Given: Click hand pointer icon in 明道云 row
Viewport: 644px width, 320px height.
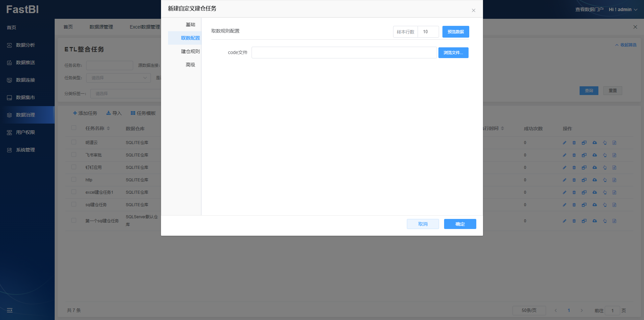Looking at the screenshot, I should click(605, 143).
